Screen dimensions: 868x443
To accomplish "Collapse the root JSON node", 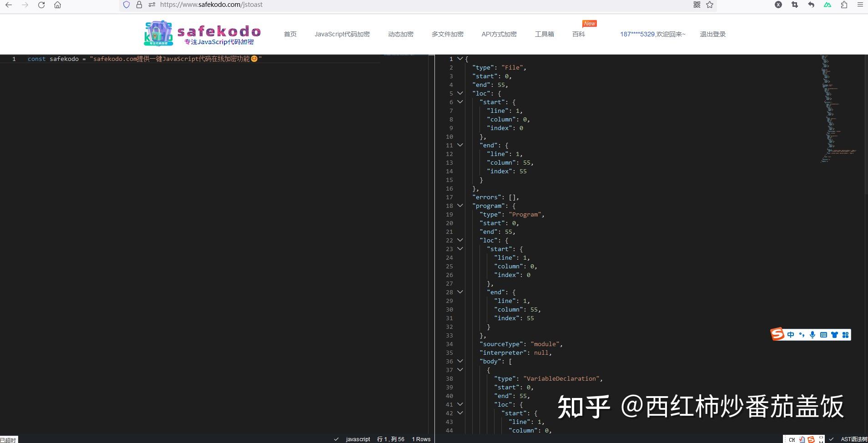I will (x=461, y=59).
